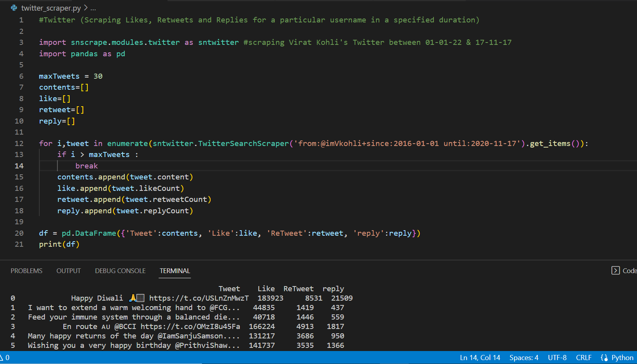Click 'Feed your immune system' terminal row
This screenshot has width=637, height=364.
[177, 317]
